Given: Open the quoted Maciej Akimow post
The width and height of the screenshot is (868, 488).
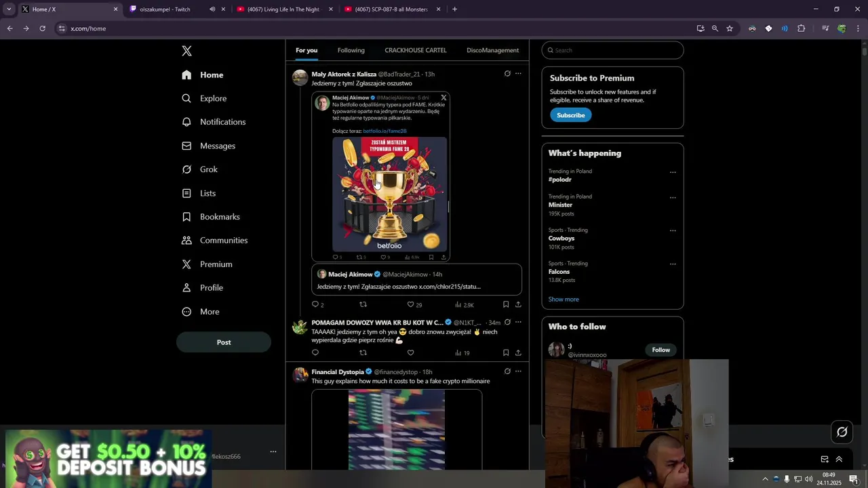Looking at the screenshot, I should point(416,280).
